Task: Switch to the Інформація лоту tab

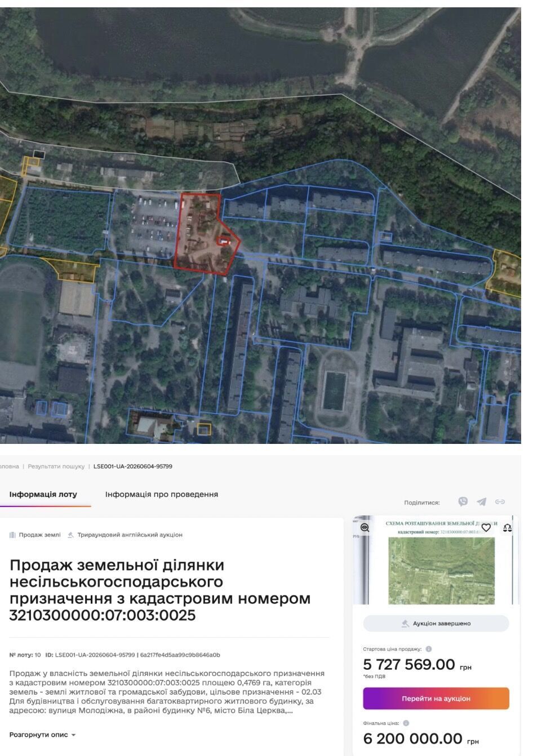Action: coord(43,494)
